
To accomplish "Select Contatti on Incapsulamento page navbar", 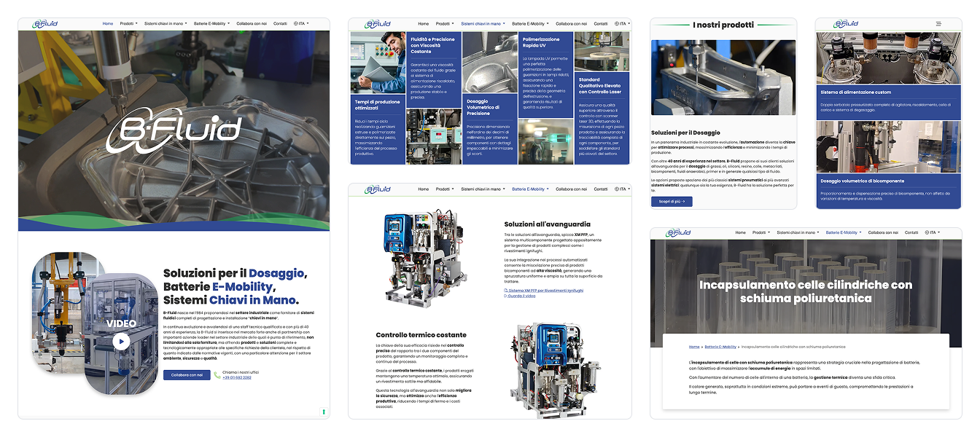I will [x=911, y=232].
